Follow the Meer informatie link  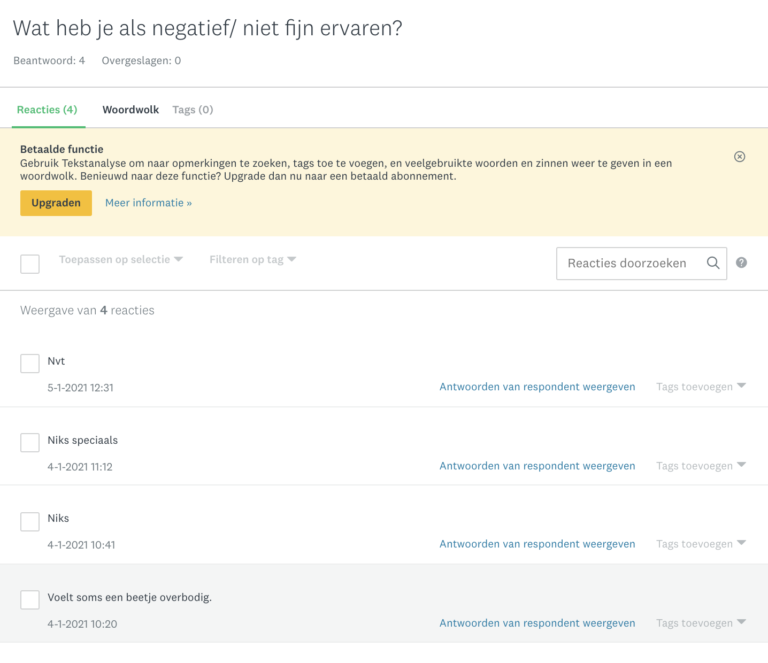click(148, 203)
